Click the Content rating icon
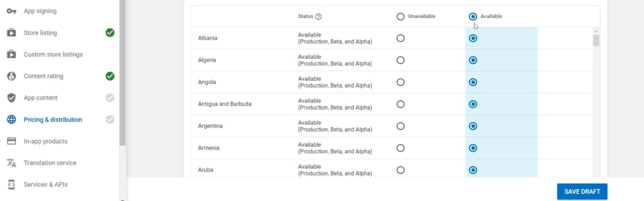 point(12,76)
